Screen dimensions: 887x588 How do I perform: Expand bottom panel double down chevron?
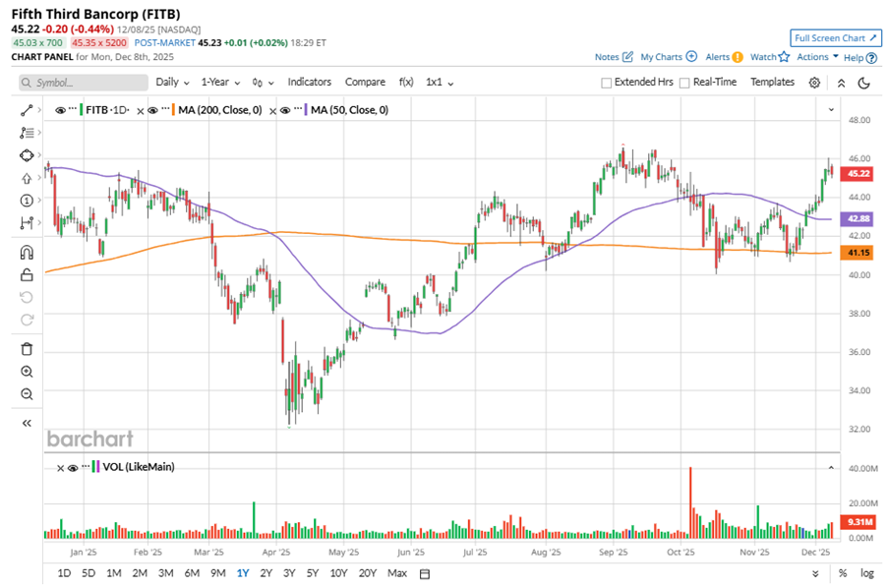815,574
